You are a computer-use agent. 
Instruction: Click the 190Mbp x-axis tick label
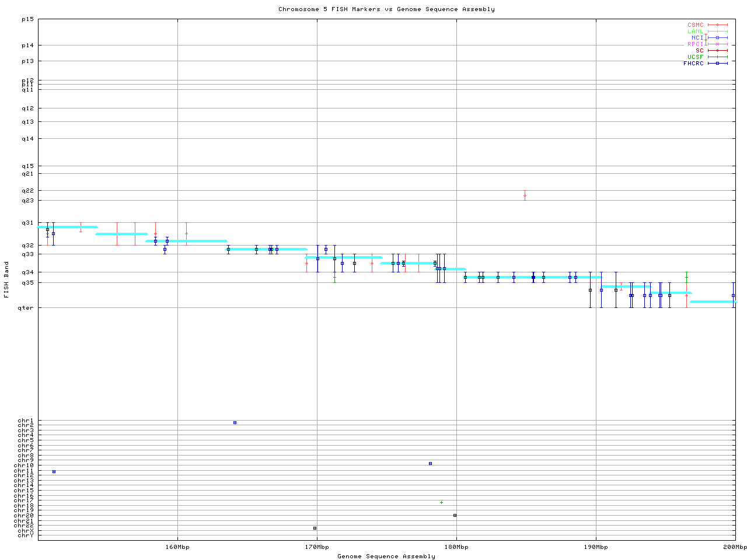(x=596, y=547)
